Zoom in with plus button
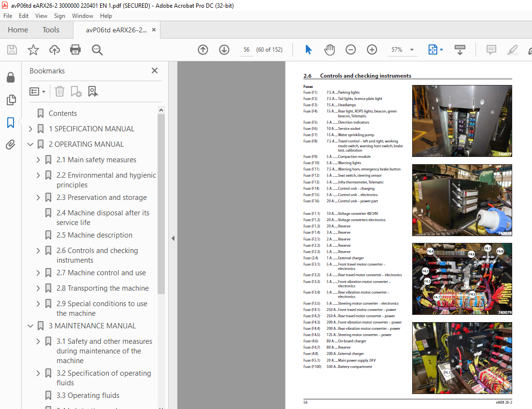 pyautogui.click(x=372, y=50)
